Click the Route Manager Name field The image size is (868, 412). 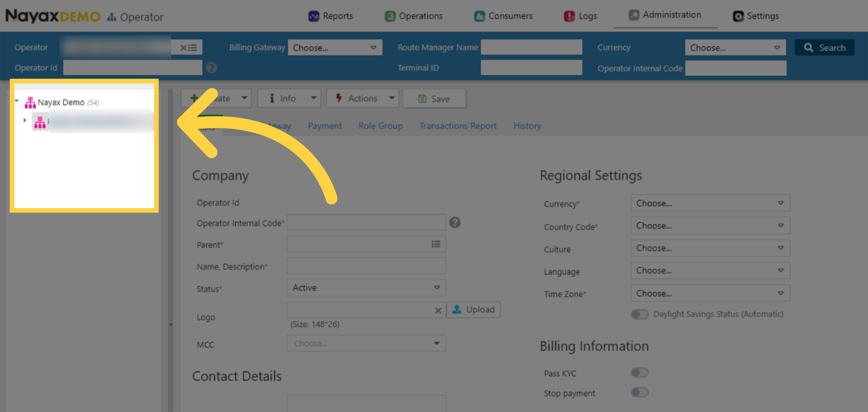531,47
